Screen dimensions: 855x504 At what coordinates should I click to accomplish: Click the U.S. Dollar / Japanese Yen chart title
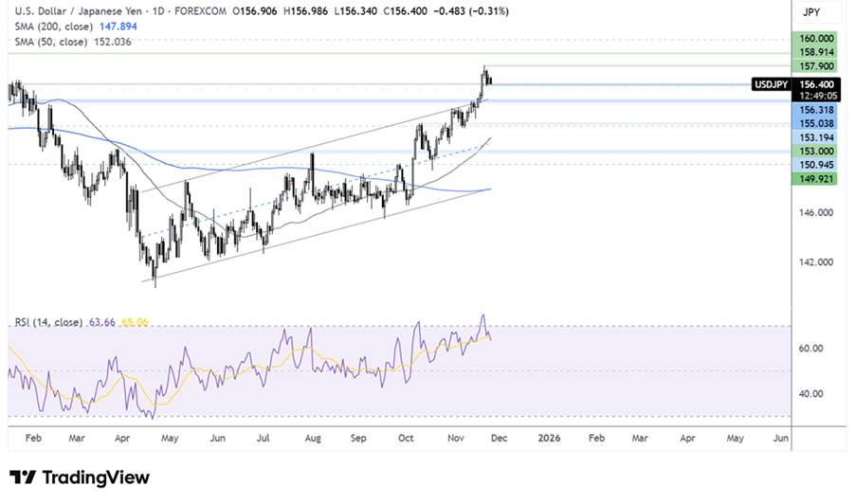pyautogui.click(x=83, y=11)
